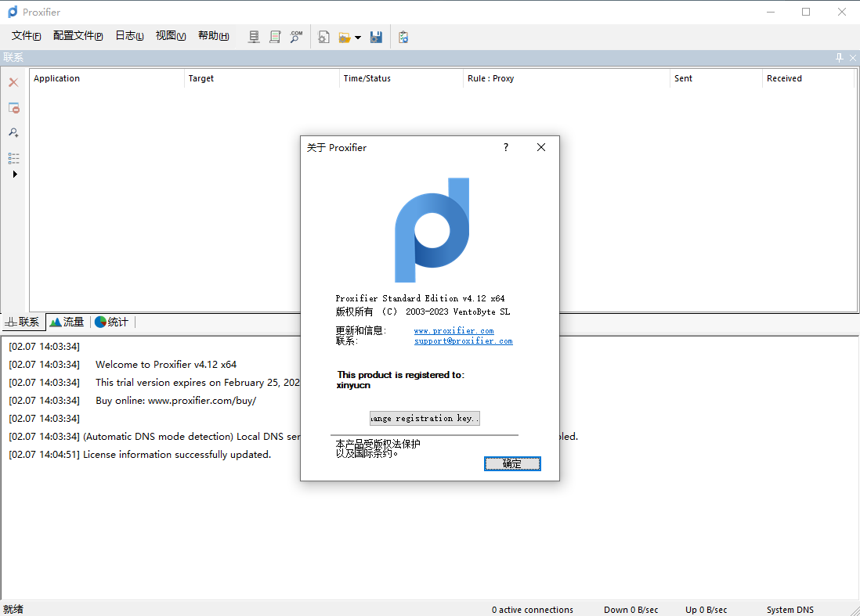Click the new profile gear-page icon

point(323,37)
